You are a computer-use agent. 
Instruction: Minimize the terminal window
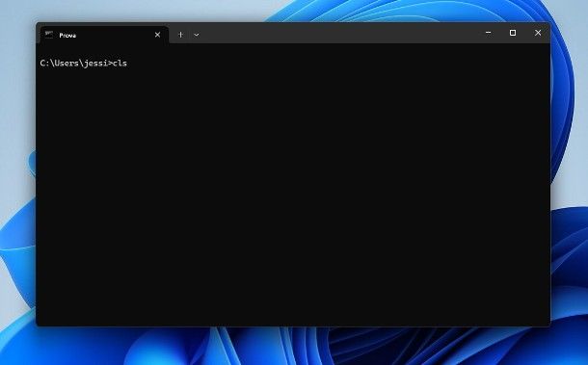click(489, 33)
